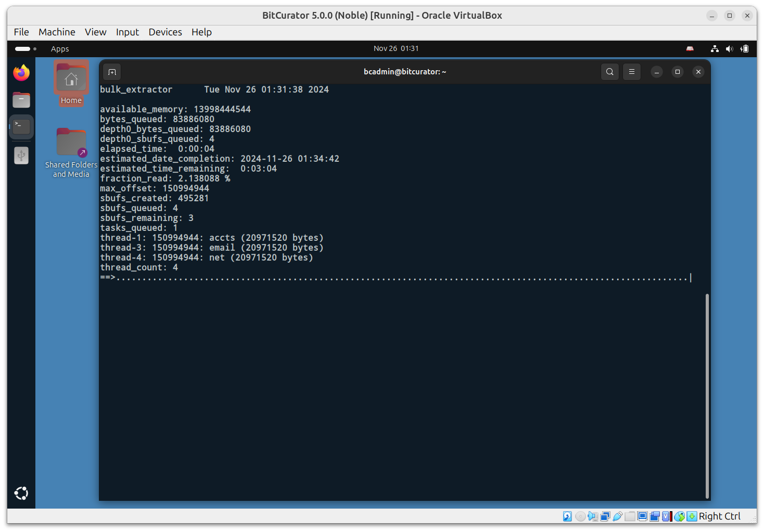Click the sbufs_created: 495281 line

[x=155, y=198]
